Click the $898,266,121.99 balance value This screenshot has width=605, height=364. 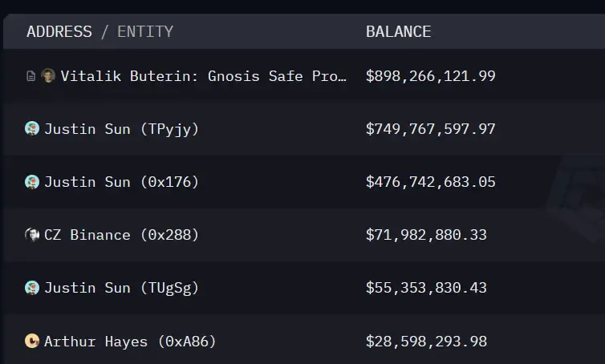coord(431,76)
